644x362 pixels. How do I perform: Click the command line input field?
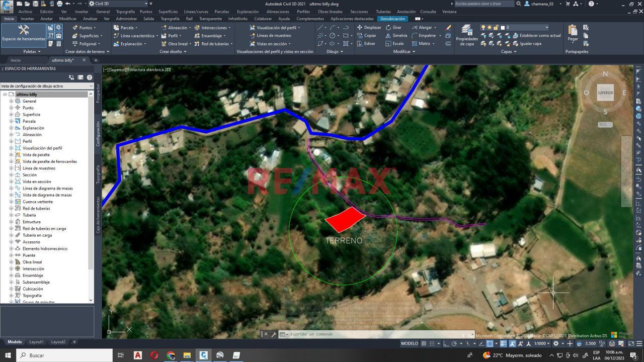[x=372, y=334]
